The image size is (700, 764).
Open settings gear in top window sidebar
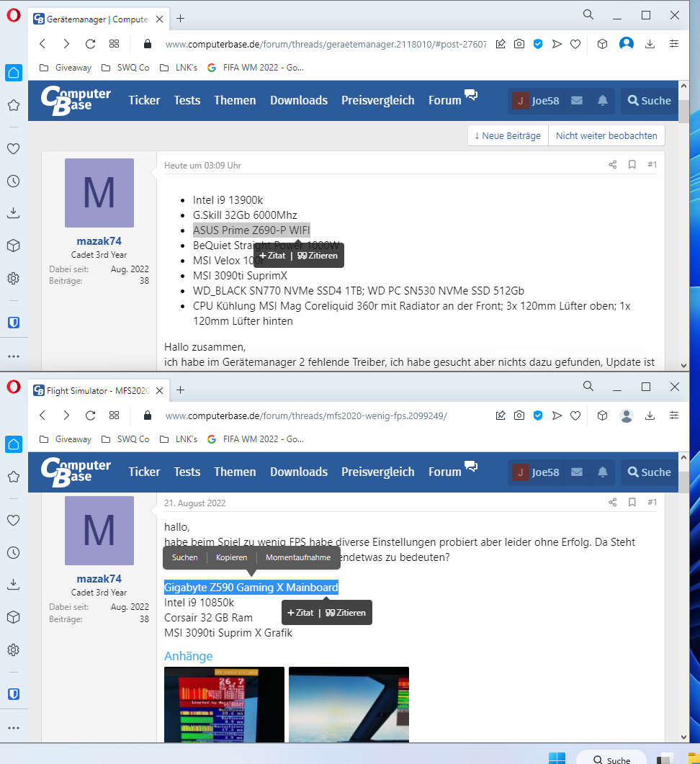coord(14,278)
